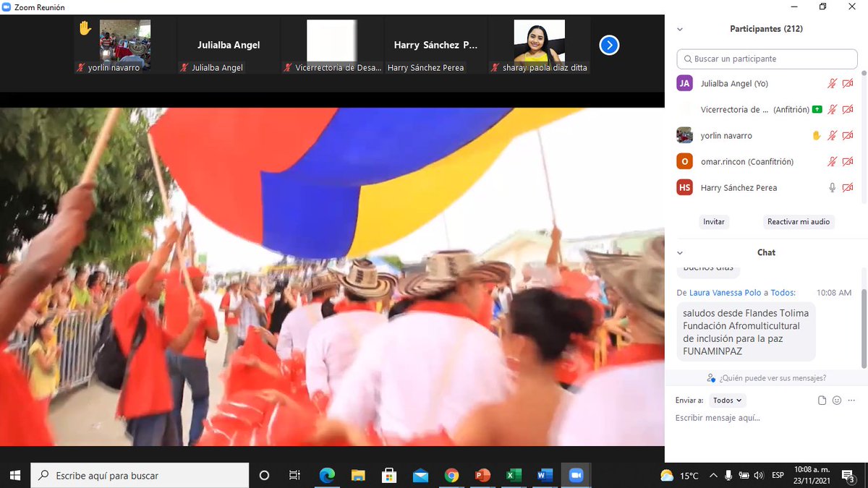Click the Invitar button
This screenshot has height=488, width=868.
click(714, 222)
